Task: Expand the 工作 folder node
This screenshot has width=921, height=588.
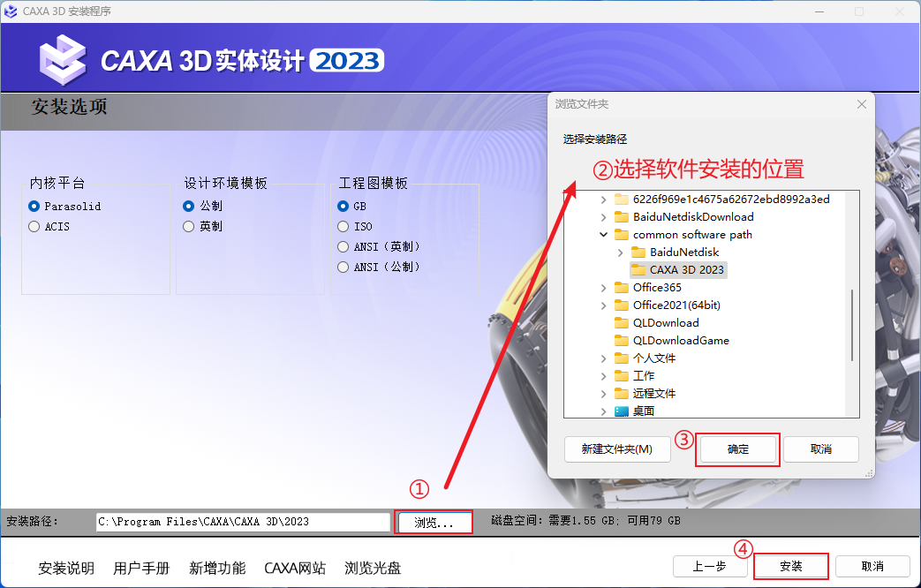Action: click(603, 376)
